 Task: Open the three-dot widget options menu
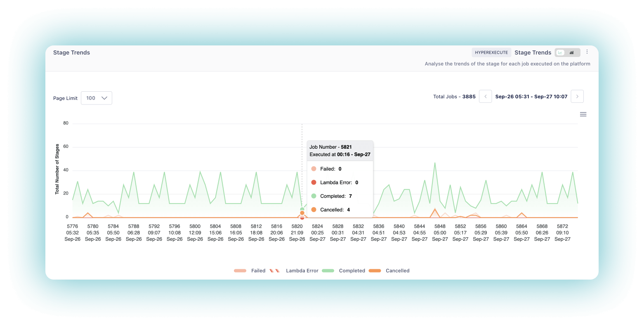click(x=587, y=52)
